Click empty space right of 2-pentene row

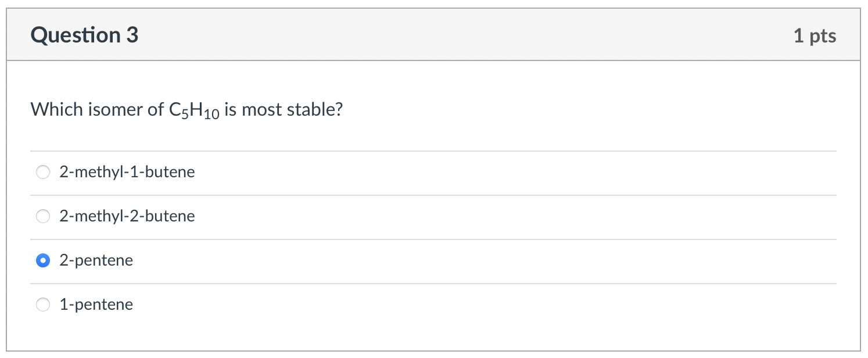(485, 261)
